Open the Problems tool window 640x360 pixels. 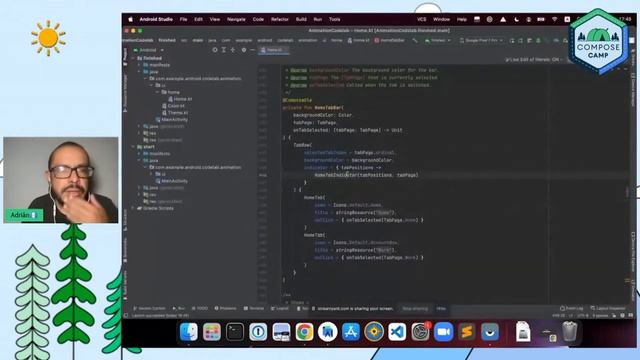pos(226,309)
